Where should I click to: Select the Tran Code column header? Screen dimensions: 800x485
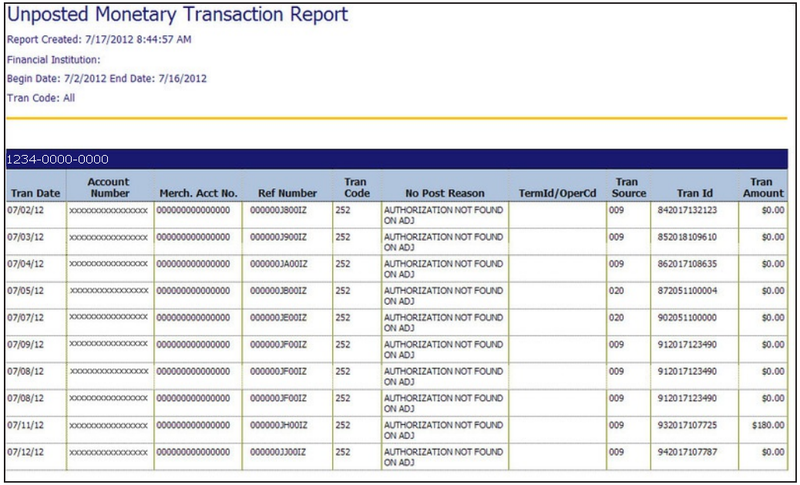356,186
